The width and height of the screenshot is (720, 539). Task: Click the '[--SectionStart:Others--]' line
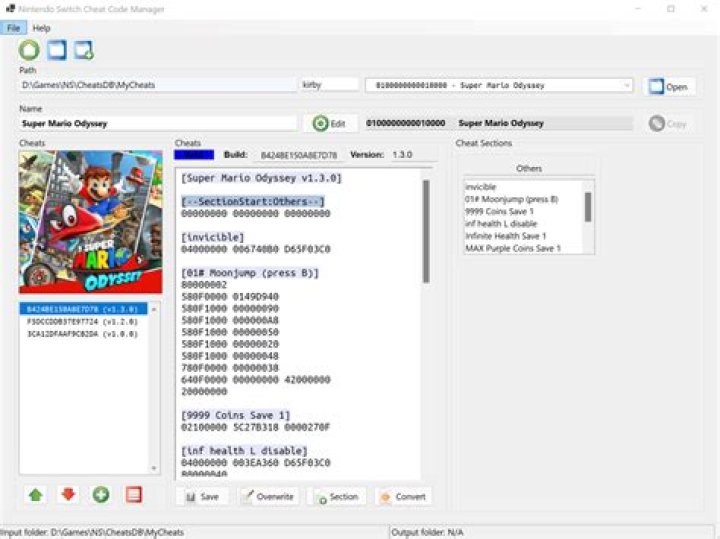pos(253,202)
